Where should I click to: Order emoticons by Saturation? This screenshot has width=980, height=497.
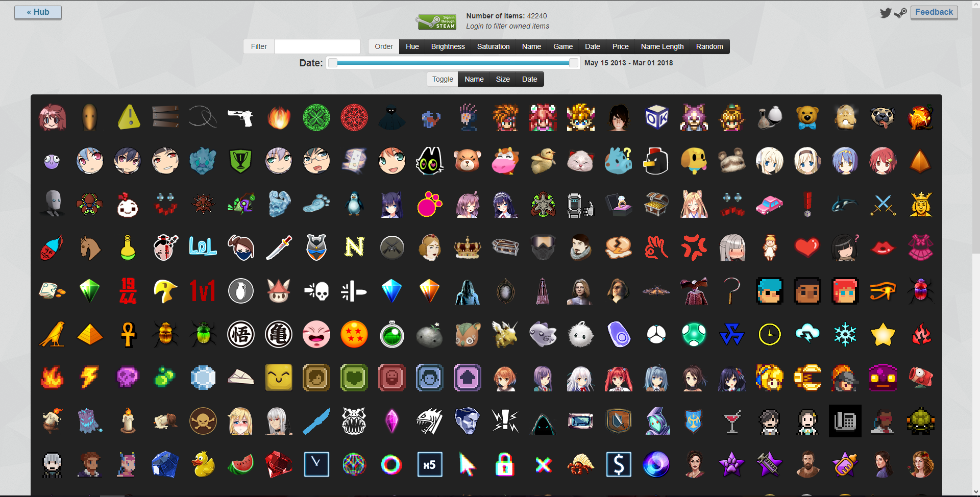pyautogui.click(x=494, y=46)
